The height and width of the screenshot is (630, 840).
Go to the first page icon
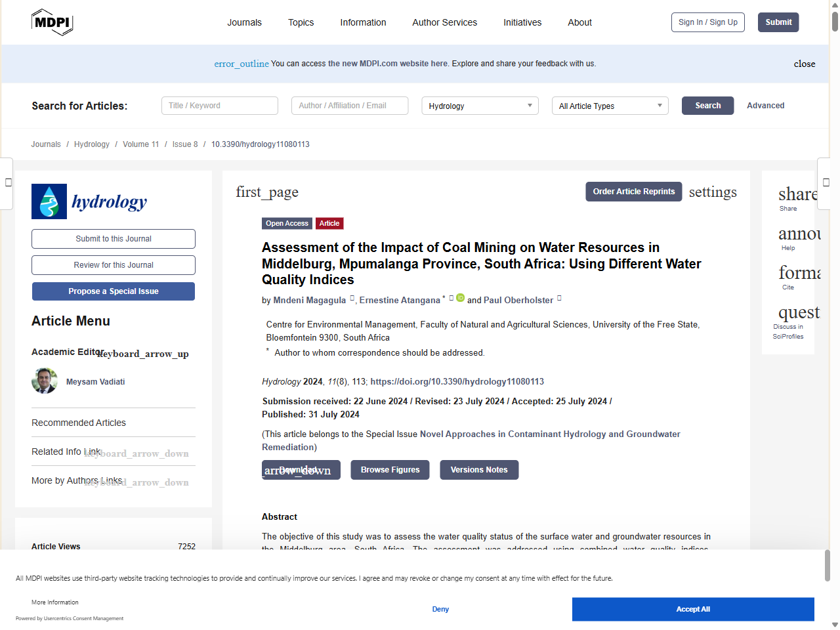267,192
